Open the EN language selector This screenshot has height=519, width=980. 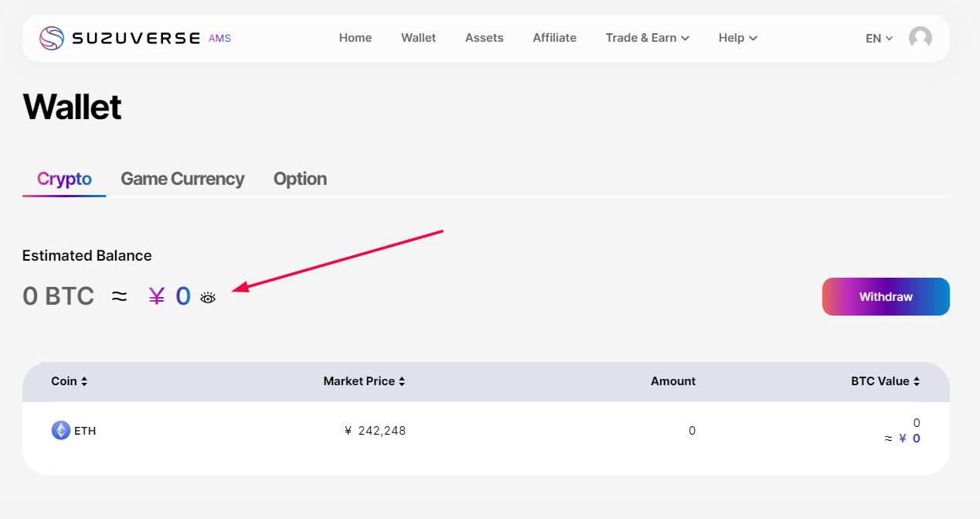click(x=879, y=38)
